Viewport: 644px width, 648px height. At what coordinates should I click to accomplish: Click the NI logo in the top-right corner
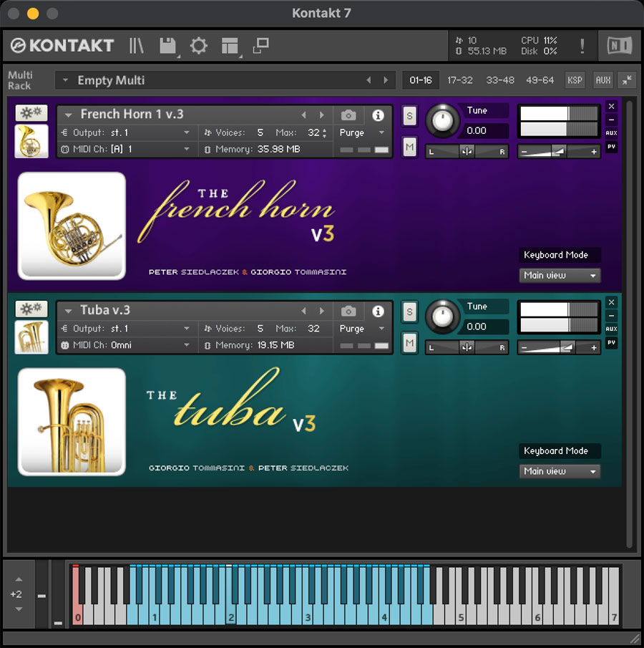click(x=618, y=45)
